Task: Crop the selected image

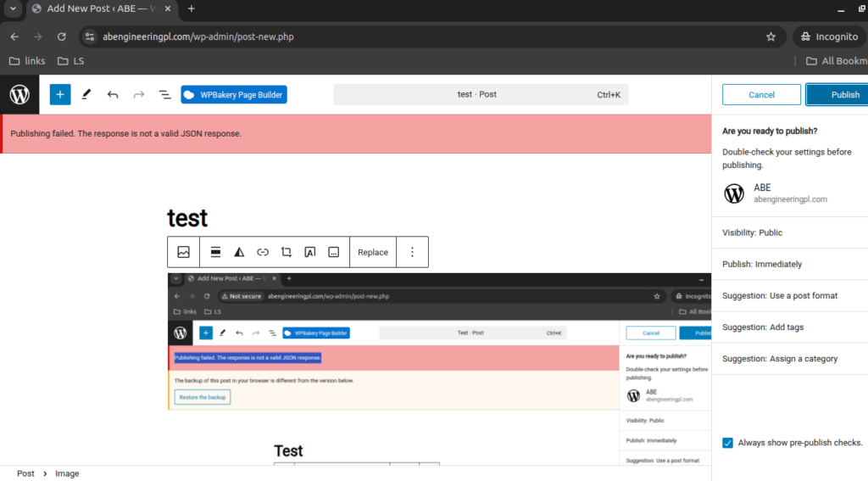Action: 287,252
